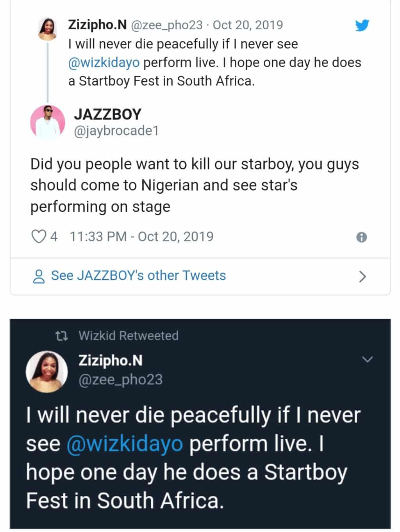Open the JAZZBOY display name
This screenshot has width=400, height=532.
[107, 114]
